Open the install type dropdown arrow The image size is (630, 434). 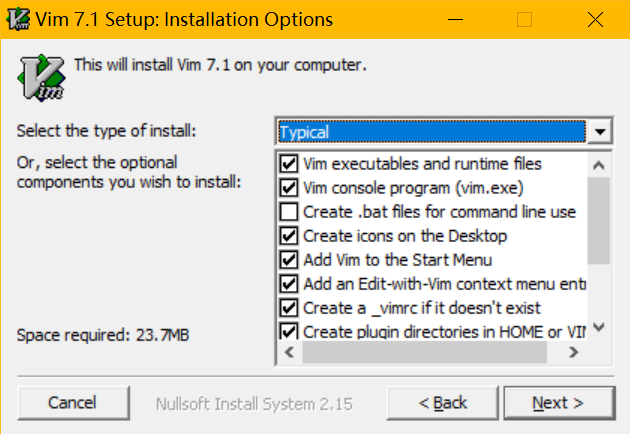[599, 132]
